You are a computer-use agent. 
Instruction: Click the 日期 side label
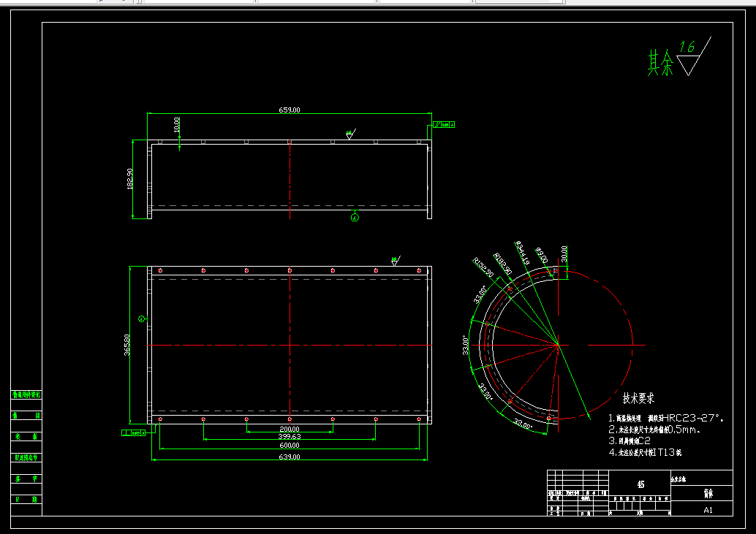click(x=26, y=500)
